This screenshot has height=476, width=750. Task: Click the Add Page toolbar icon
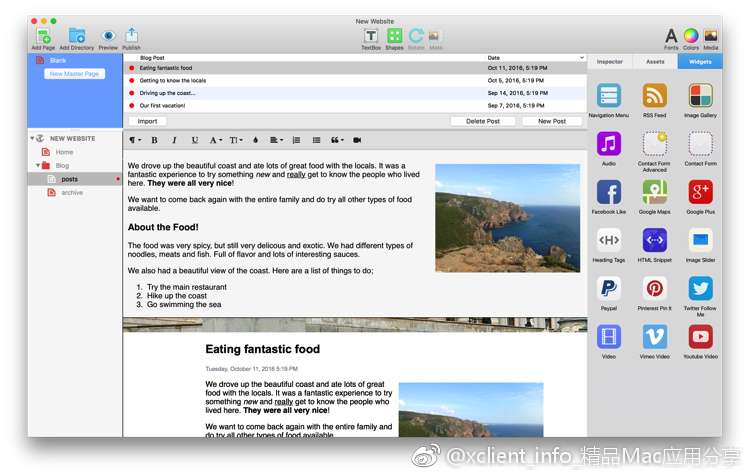[43, 36]
